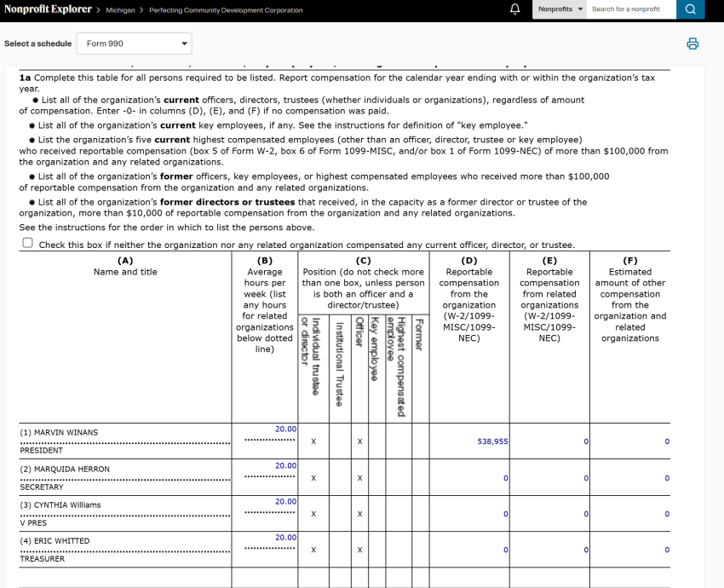Print the form using printer icon

(692, 43)
